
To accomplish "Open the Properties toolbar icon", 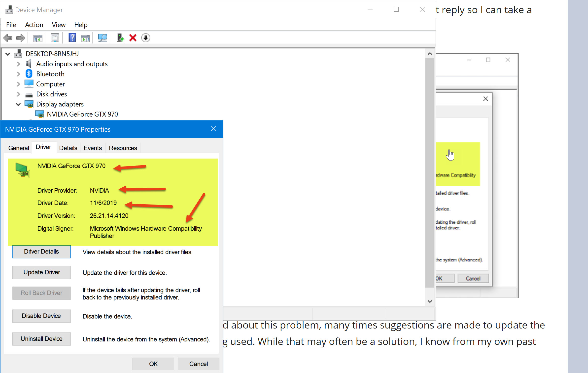I will coord(55,38).
